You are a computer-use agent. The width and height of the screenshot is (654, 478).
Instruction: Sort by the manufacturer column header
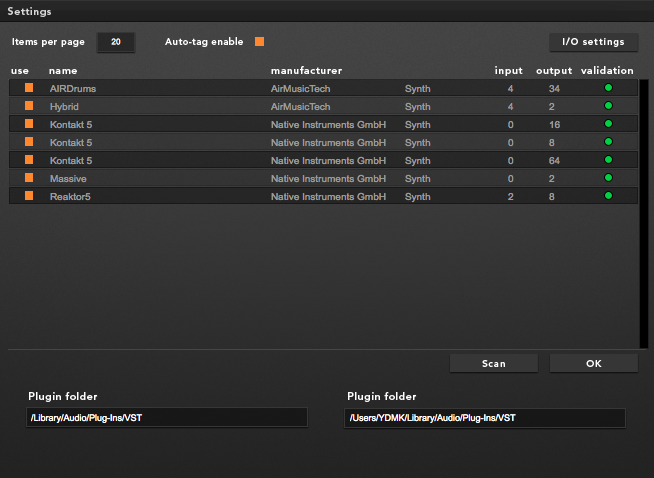click(x=306, y=70)
